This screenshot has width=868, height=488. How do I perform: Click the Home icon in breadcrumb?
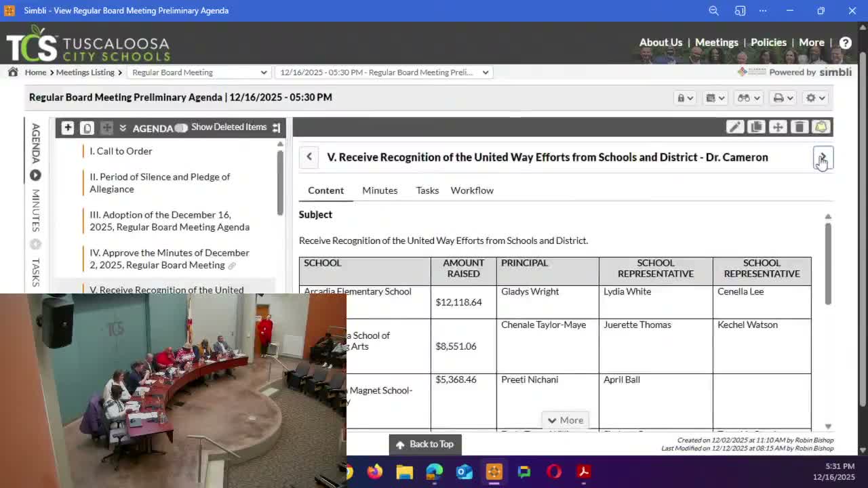click(x=13, y=72)
